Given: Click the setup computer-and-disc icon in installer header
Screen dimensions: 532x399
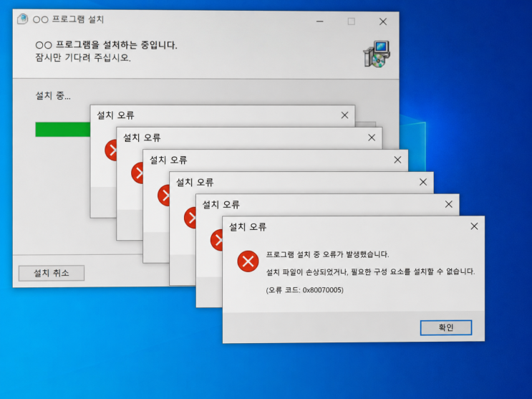Looking at the screenshot, I should click(377, 54).
